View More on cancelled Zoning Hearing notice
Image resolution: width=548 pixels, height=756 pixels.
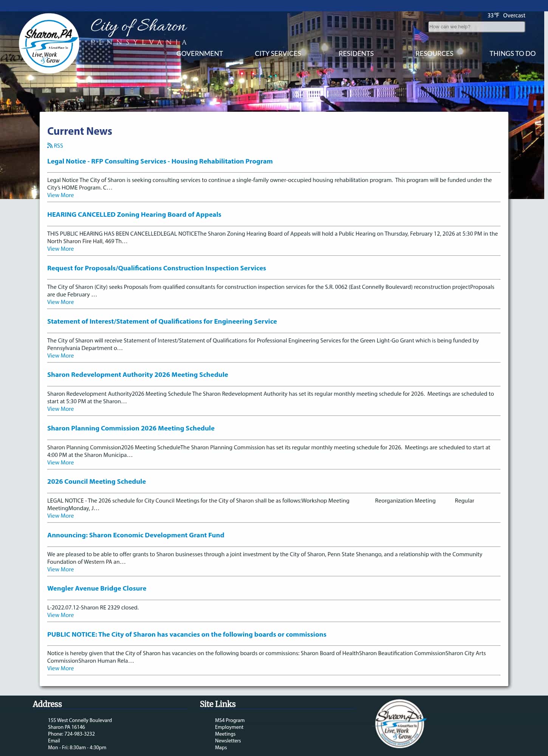tap(60, 249)
